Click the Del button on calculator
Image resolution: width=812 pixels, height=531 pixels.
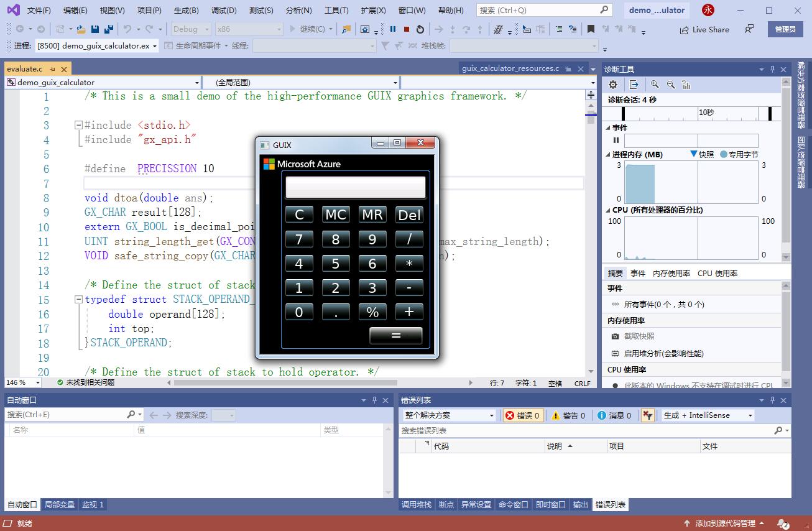(x=409, y=215)
